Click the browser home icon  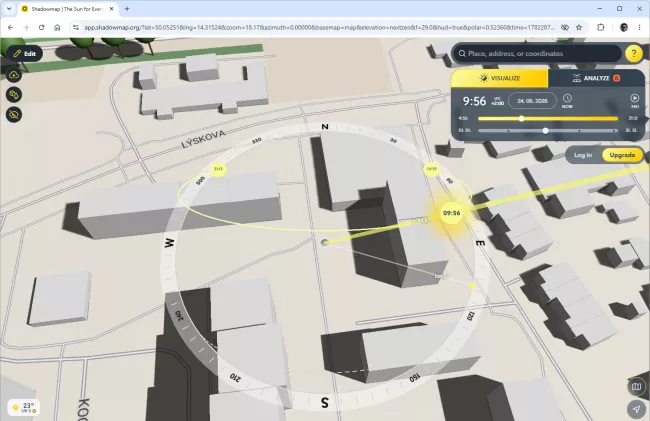tap(57, 27)
